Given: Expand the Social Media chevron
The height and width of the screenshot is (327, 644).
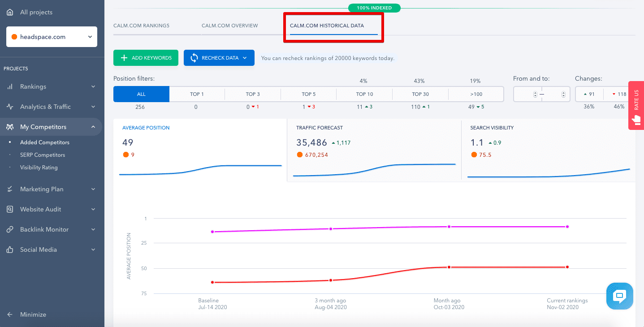Looking at the screenshot, I should pos(93,250).
